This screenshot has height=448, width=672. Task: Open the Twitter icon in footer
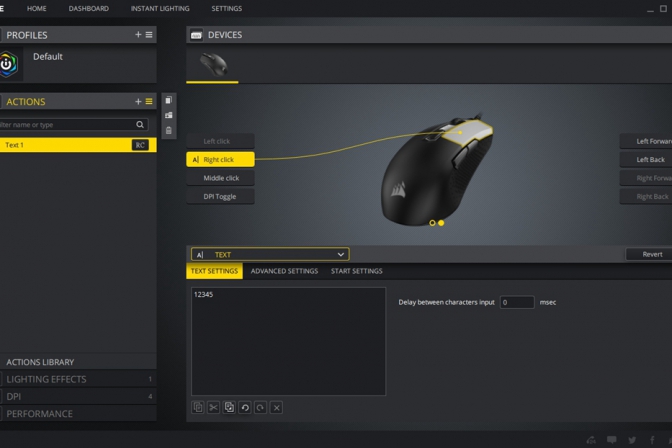[x=632, y=440]
